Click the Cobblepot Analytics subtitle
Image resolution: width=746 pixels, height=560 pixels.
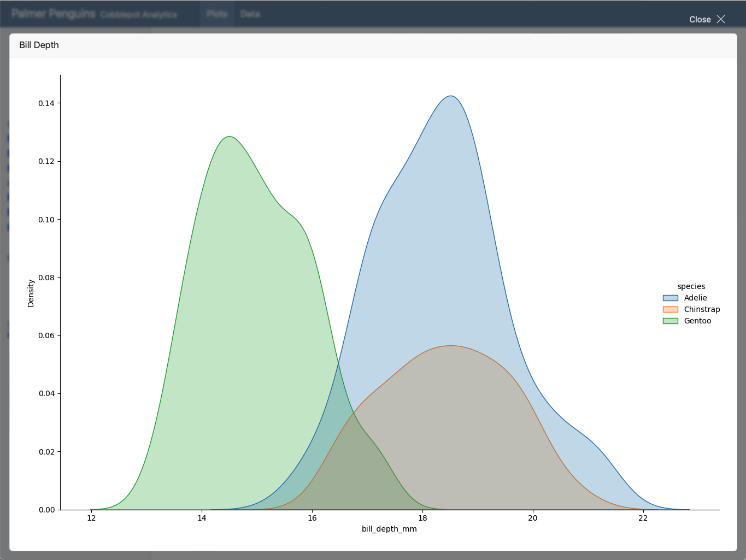(x=138, y=15)
